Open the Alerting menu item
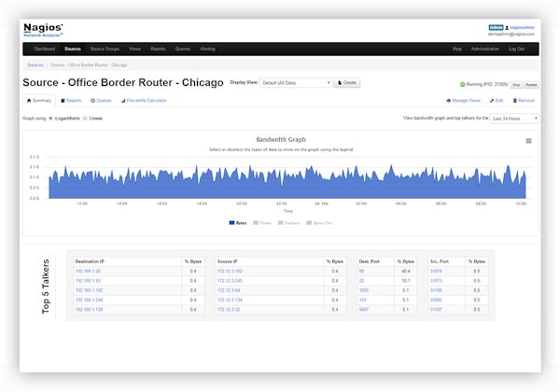This screenshot has width=560, height=392. (207, 48)
